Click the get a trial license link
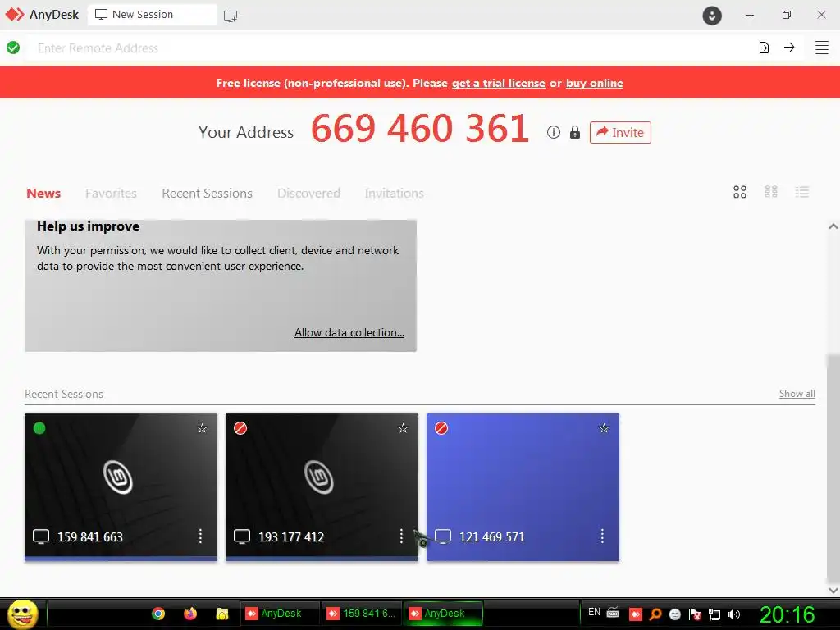This screenshot has width=840, height=630. coord(498,83)
